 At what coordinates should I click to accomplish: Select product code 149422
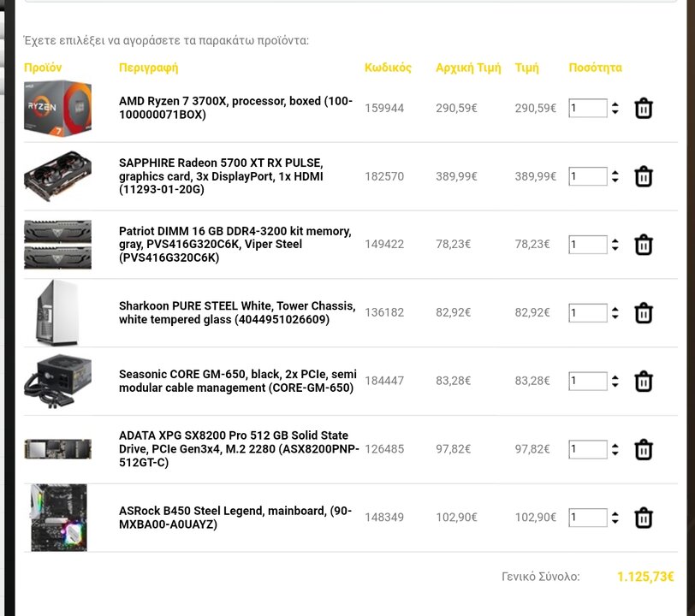tap(384, 244)
